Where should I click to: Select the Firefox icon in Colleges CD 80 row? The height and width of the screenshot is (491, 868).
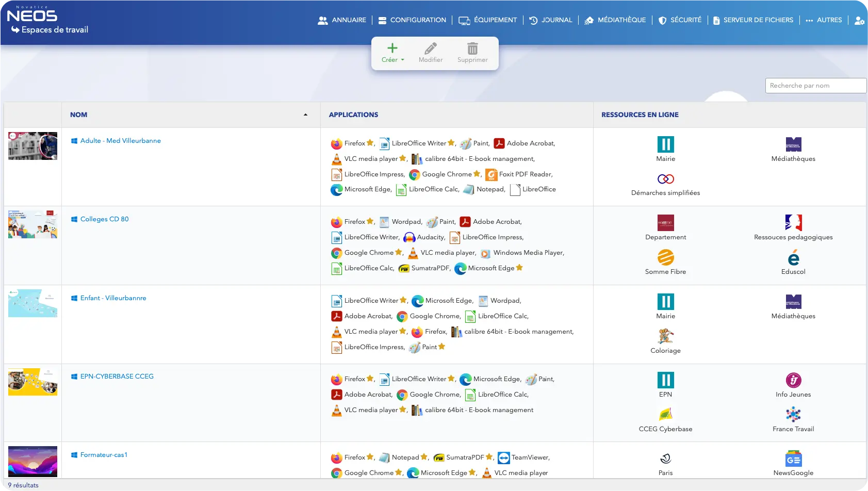point(337,221)
